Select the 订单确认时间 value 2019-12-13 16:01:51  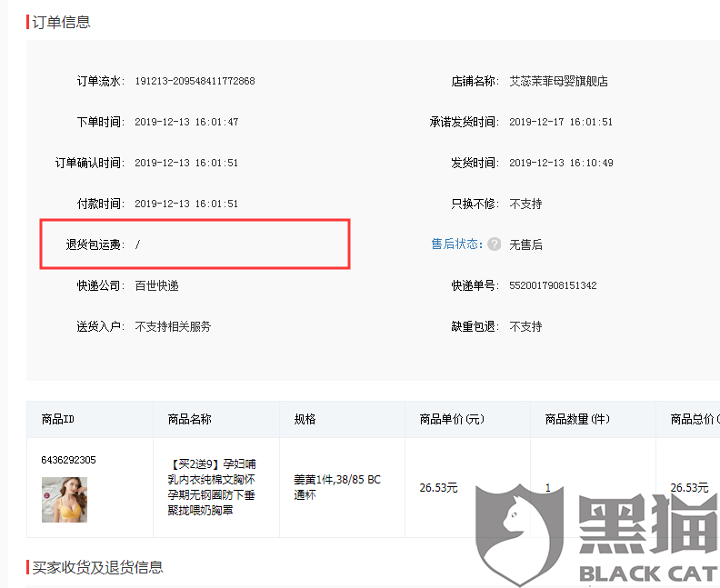186,163
